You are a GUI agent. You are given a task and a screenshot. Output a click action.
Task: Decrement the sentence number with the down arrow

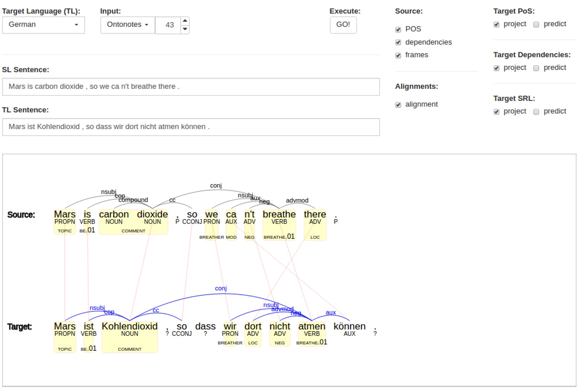tap(185, 29)
